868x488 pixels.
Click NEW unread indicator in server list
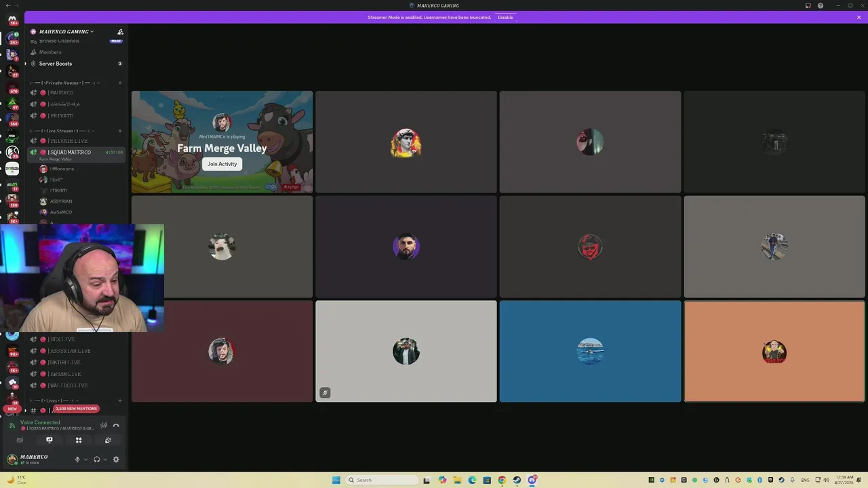coord(12,409)
